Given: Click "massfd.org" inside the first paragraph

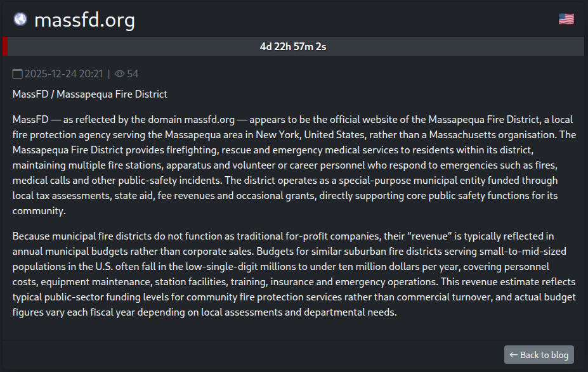Looking at the screenshot, I should click(210, 119).
